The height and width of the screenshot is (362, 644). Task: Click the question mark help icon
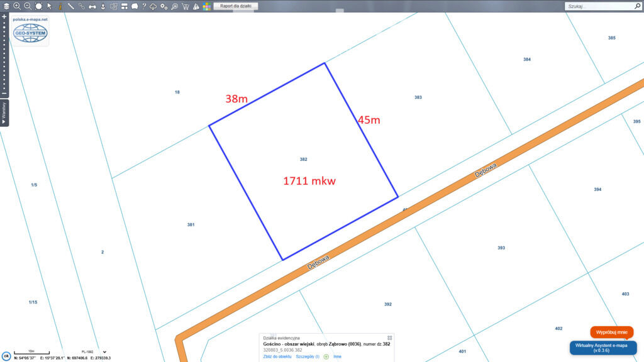pos(144,6)
